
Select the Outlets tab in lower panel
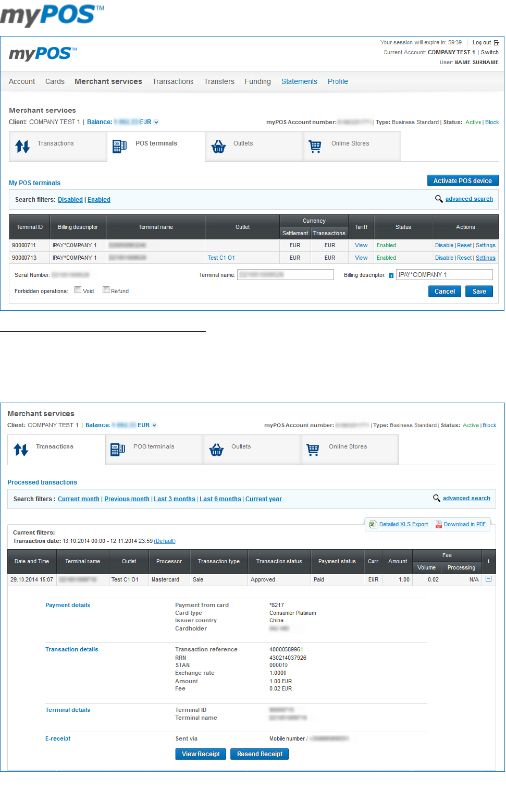click(x=252, y=450)
